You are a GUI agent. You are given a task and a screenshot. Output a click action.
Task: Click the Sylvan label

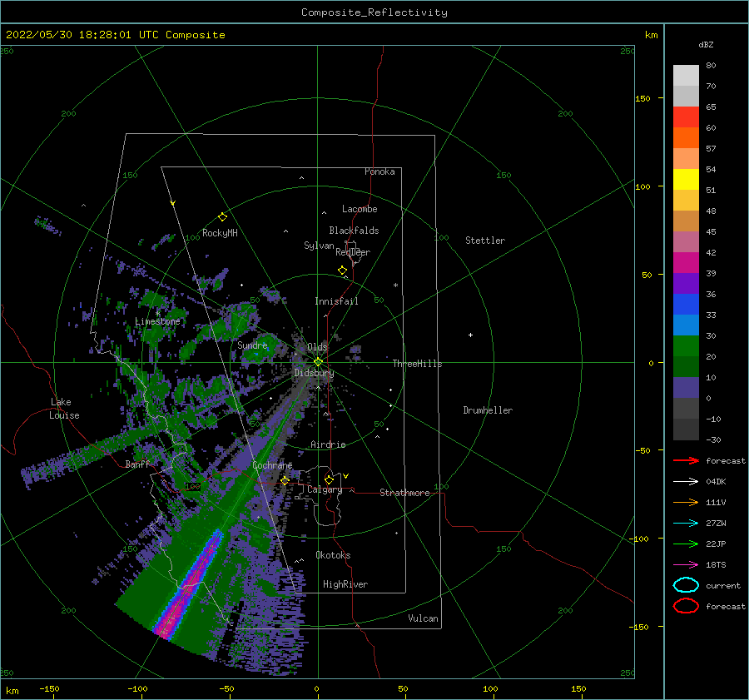[319, 246]
